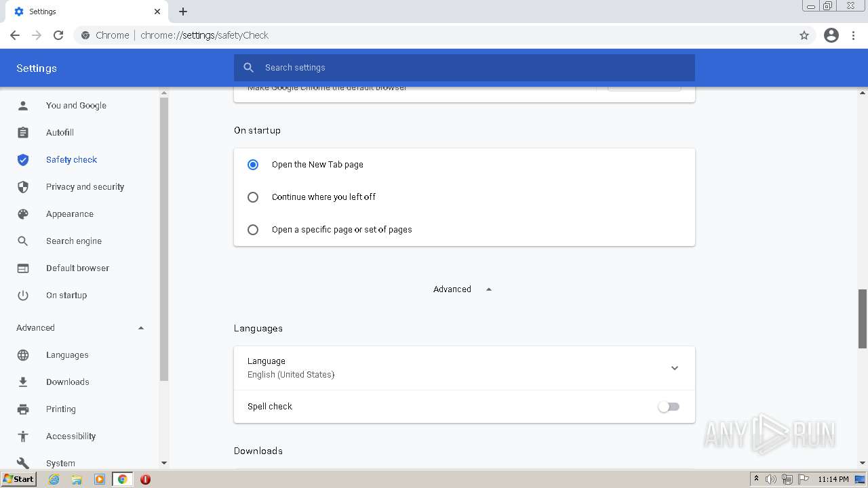Open Internet Explorer from the taskbar
868x488 pixels.
[x=54, y=479]
